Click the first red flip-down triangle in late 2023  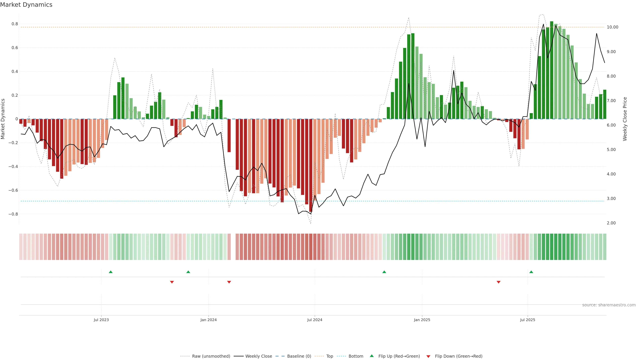click(172, 282)
